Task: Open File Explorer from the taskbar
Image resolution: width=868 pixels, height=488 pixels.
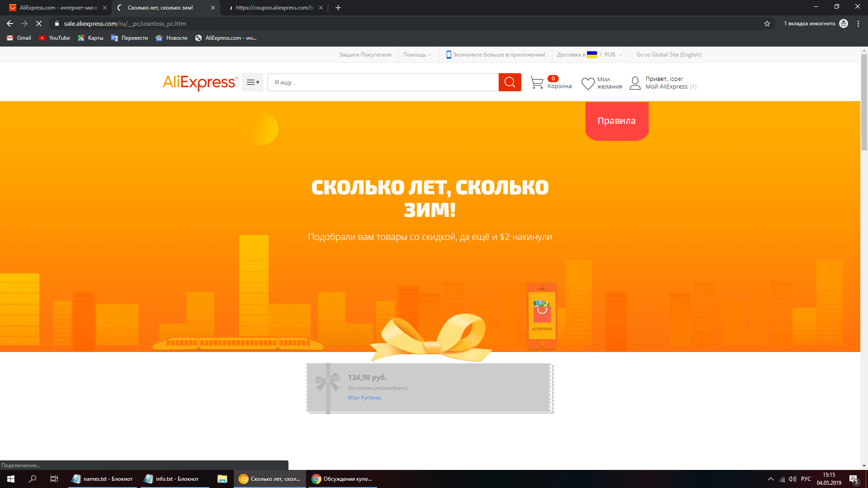Action: pos(222,479)
